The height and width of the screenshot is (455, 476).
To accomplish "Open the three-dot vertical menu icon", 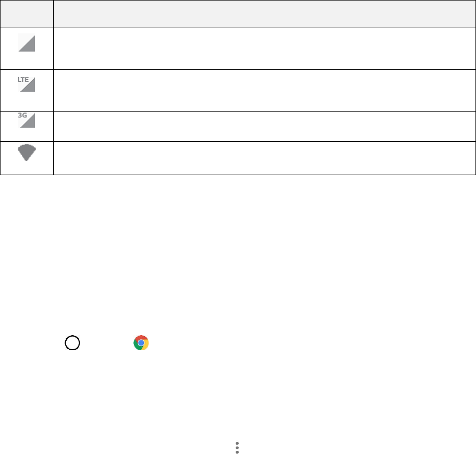I will point(237,447).
